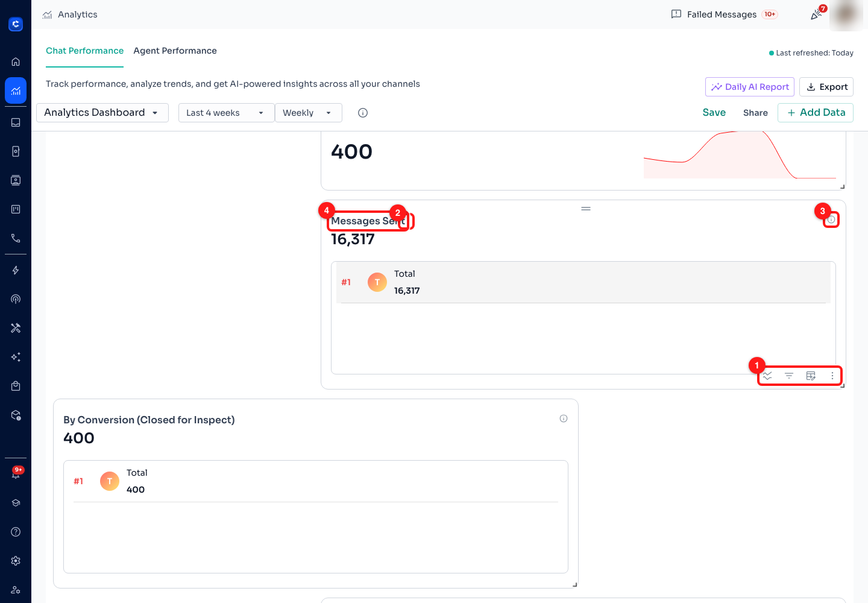Open the three-dot menu on Messages Sent card
The image size is (868, 603).
tap(832, 376)
